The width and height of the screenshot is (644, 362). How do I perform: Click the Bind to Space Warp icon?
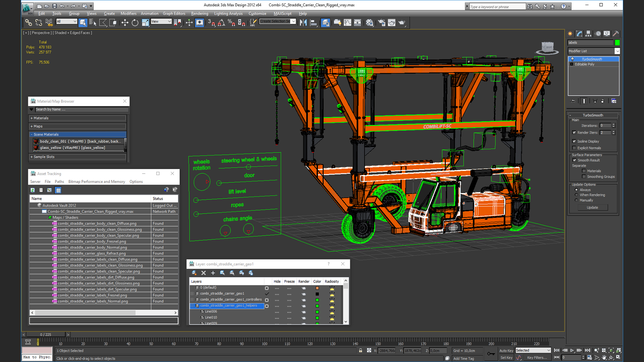click(x=49, y=22)
